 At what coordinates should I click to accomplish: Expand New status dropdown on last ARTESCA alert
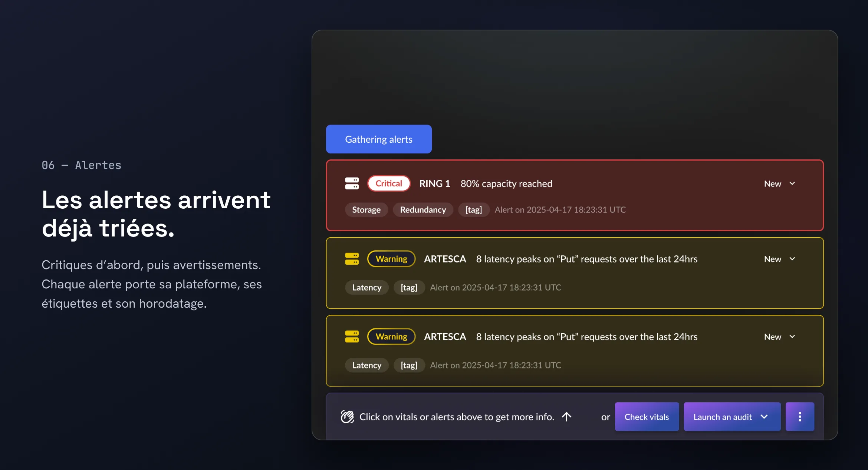(x=780, y=337)
